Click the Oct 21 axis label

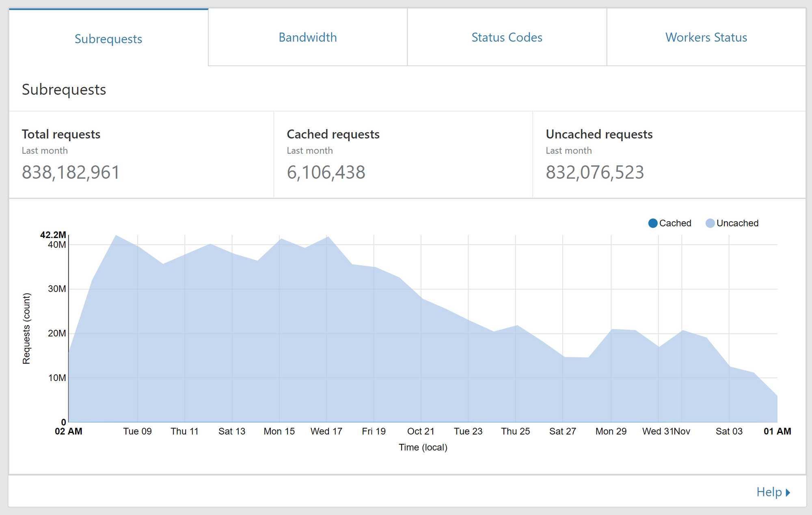(x=421, y=431)
